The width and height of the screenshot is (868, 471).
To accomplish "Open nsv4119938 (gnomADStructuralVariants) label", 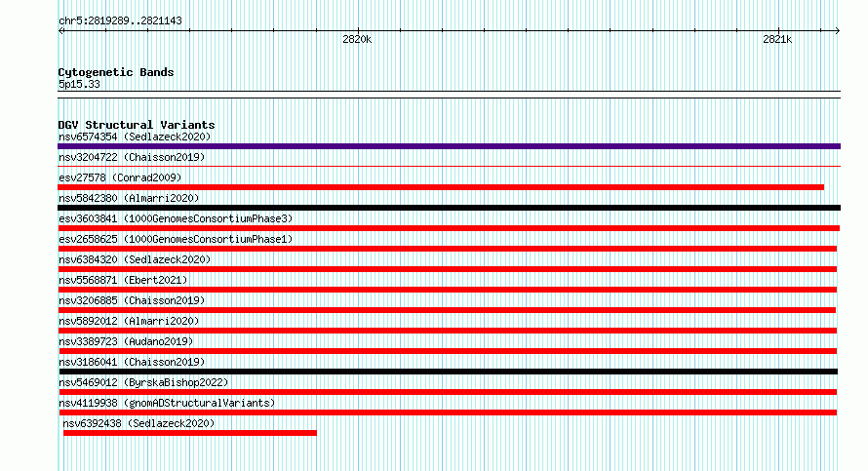I will coord(167,403).
